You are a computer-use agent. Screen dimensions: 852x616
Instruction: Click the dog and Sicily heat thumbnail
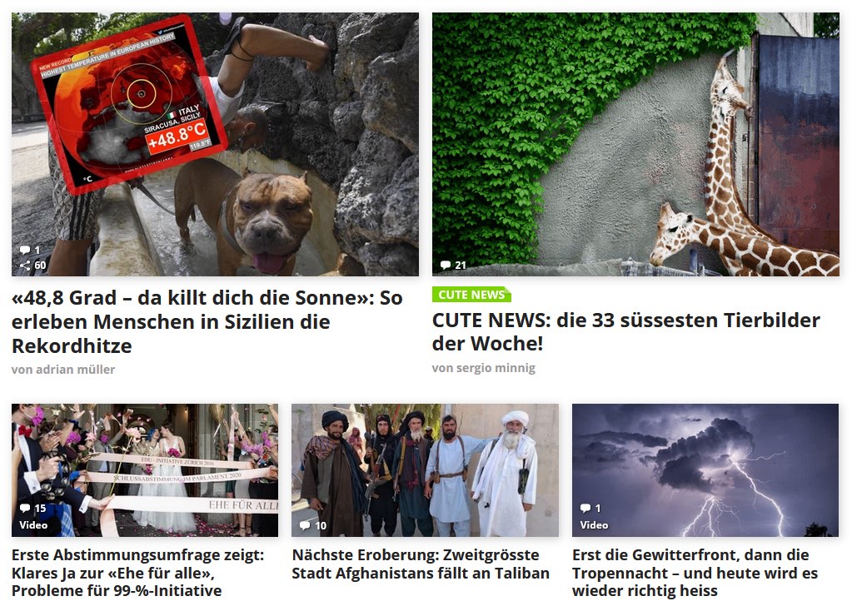pos(215,145)
